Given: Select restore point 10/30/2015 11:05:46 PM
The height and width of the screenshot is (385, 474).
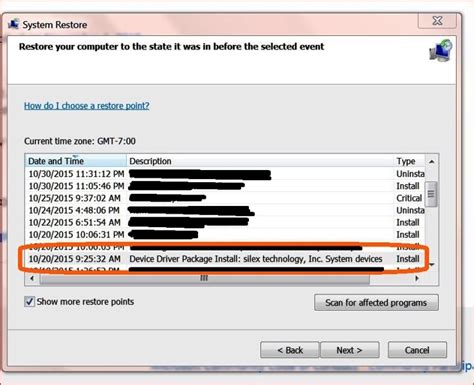Looking at the screenshot, I should coord(225,186).
